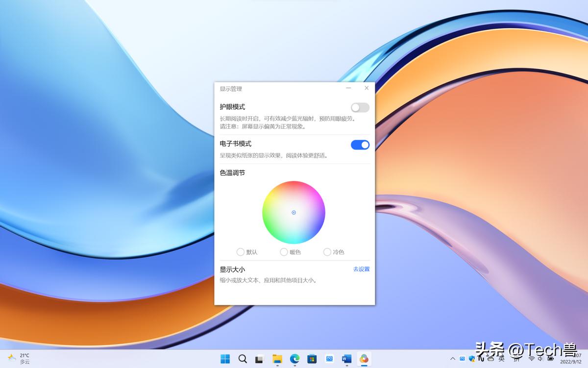Open File Explorer from the taskbar

pyautogui.click(x=277, y=359)
